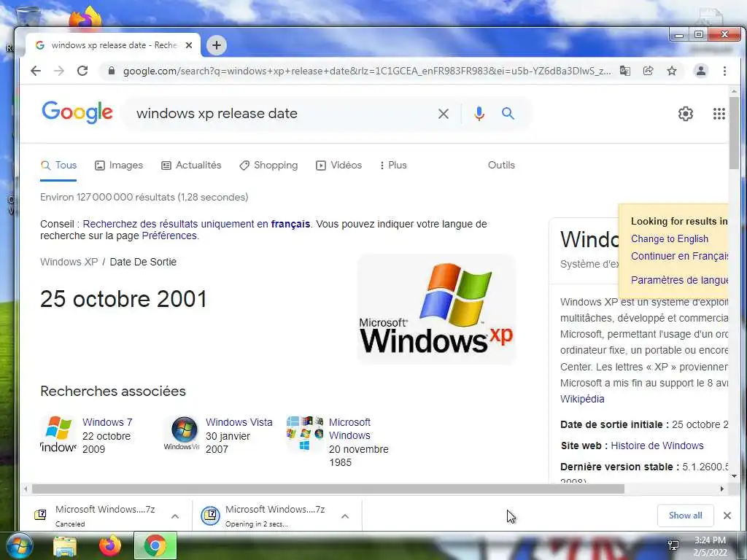Switch to the Actualités tab
The height and width of the screenshot is (560, 747).
192,166
